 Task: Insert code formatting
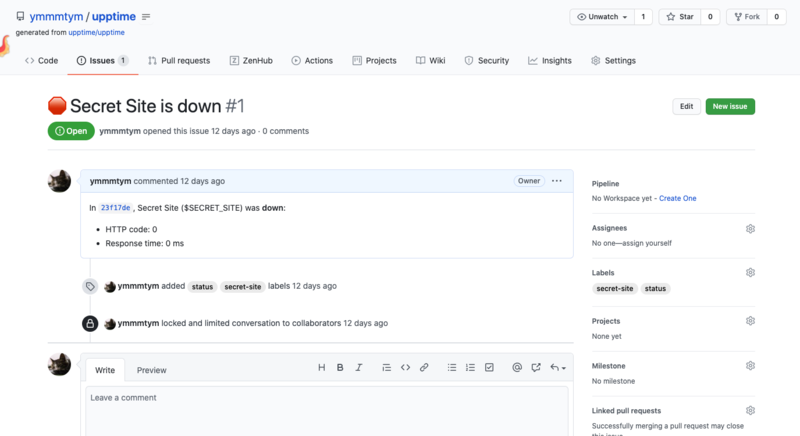coord(405,367)
